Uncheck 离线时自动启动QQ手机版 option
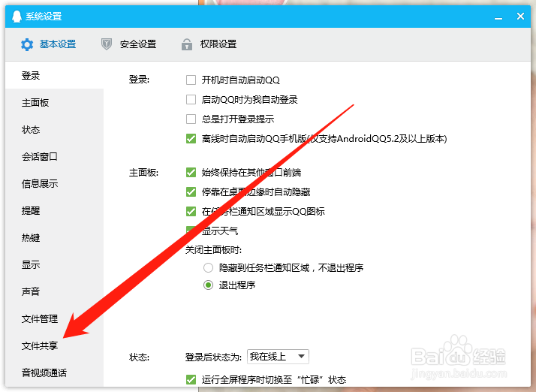The height and width of the screenshot is (392, 536). 191,138
